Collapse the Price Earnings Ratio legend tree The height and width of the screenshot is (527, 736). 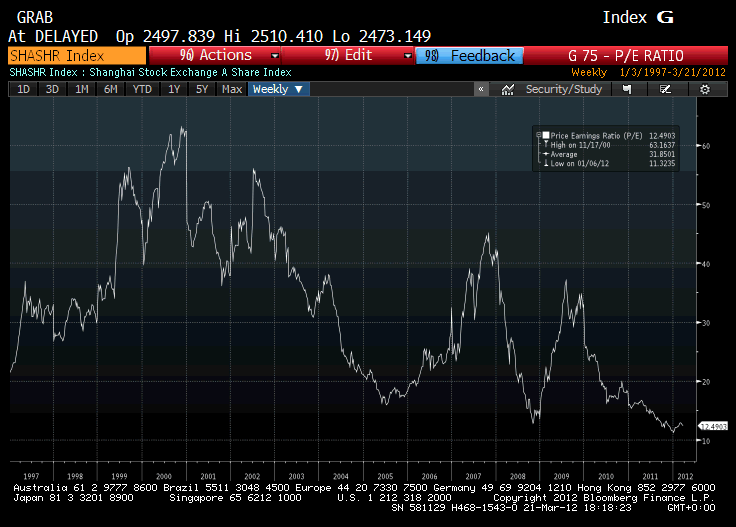click(x=538, y=135)
